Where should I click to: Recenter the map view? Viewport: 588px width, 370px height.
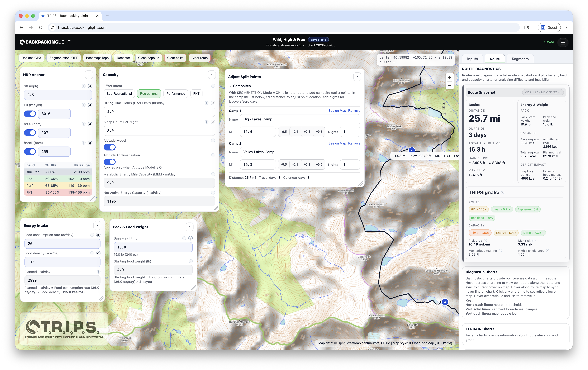pyautogui.click(x=123, y=58)
